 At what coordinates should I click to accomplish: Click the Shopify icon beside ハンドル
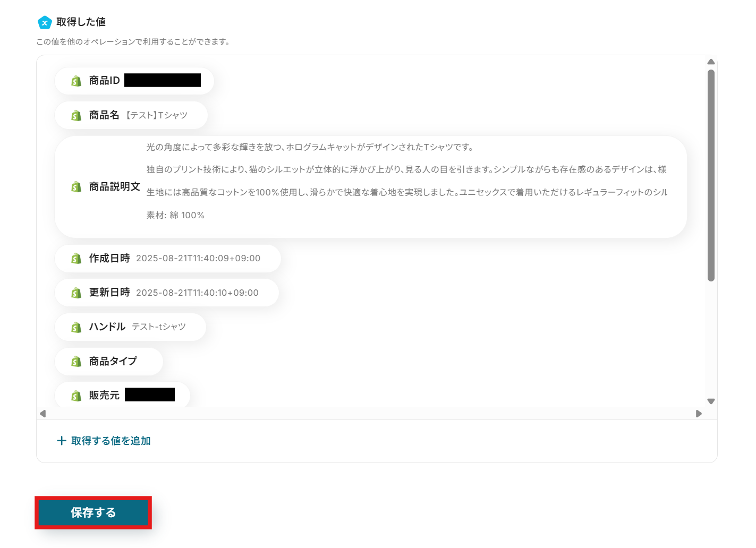tap(77, 327)
